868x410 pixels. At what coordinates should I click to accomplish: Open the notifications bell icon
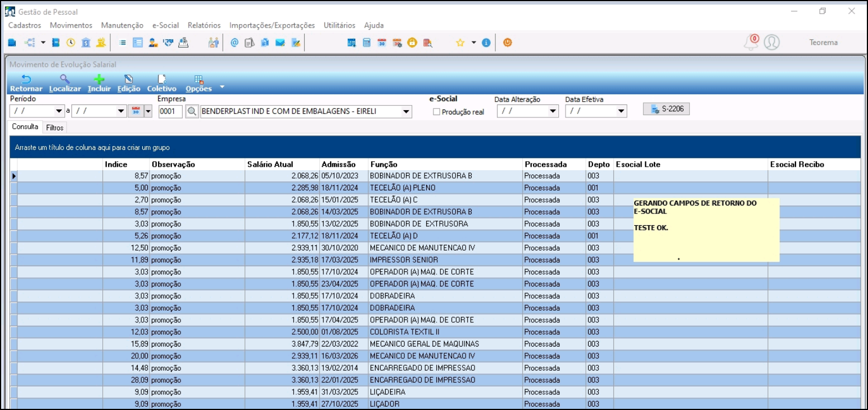coord(751,42)
